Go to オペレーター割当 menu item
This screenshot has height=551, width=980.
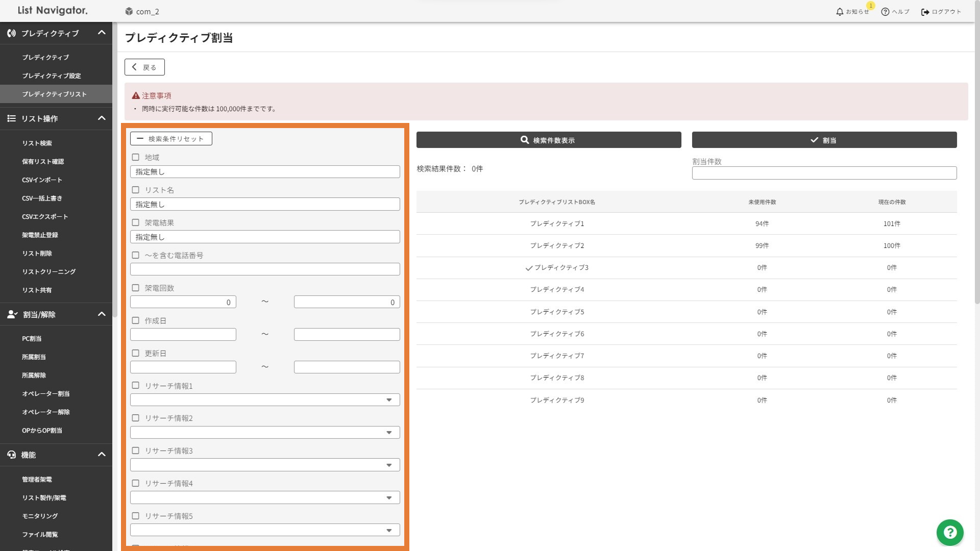46,394
